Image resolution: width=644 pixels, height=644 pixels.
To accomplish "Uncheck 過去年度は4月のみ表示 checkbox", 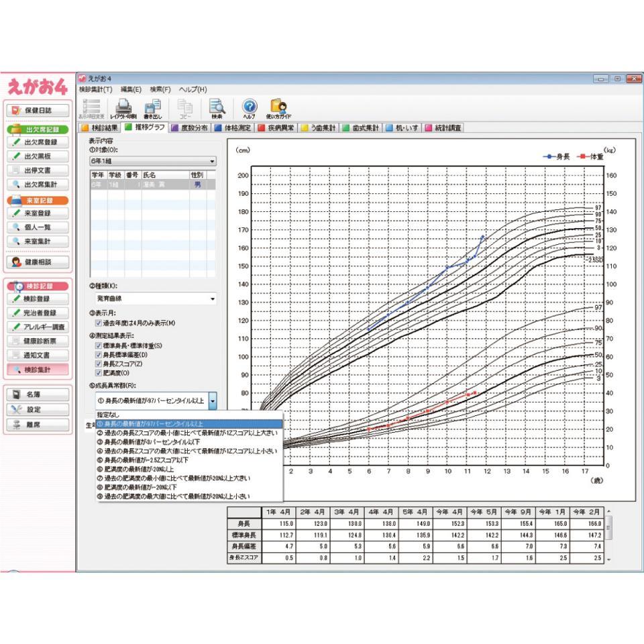I will 99,323.
